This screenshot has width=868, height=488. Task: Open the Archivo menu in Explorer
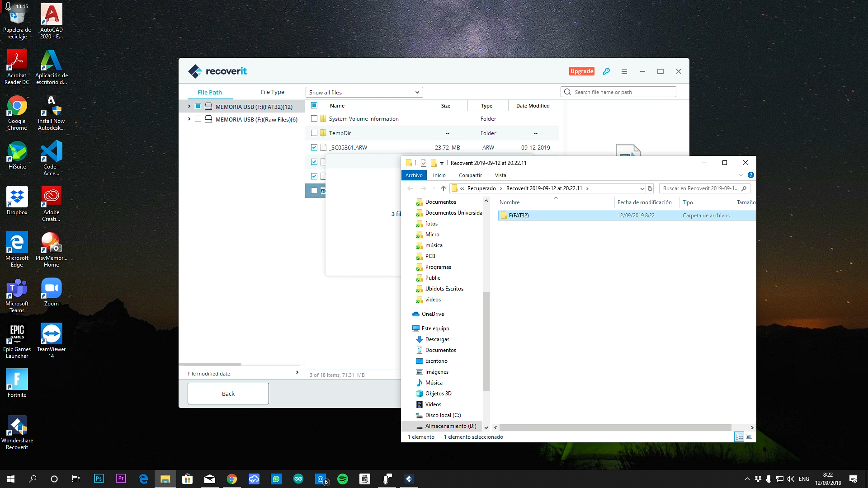coord(414,175)
